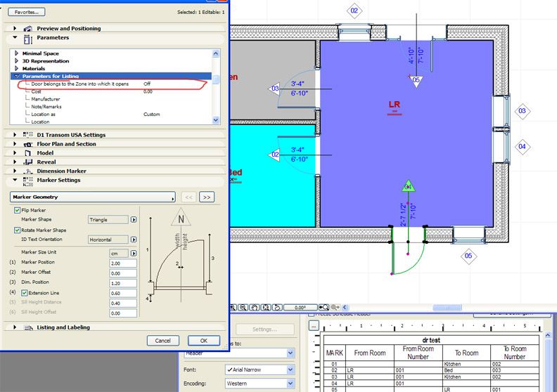The image size is (557, 392).
Task: Click the scroll-left chevron beside zoom tools
Action: (345, 307)
